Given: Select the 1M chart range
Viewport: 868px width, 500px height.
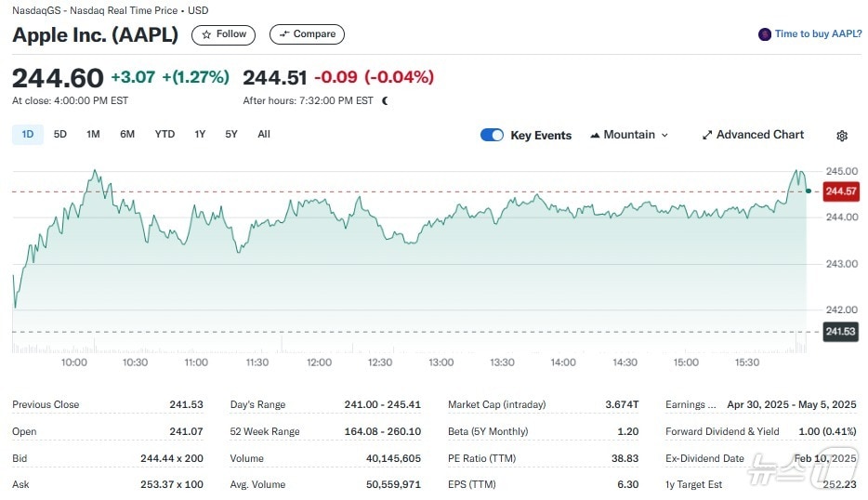Looking at the screenshot, I should [x=93, y=134].
